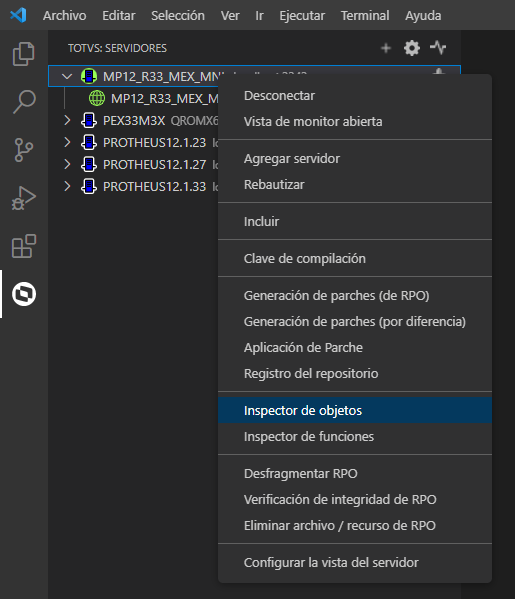Collapse the MP12_R33_MEX_MN server node
Screen dimensions: 515x599
tap(67, 76)
